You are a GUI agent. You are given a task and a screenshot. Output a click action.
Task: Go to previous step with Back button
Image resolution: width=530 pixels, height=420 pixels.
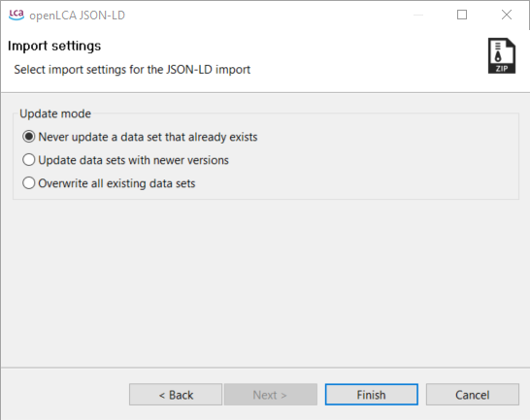coord(176,395)
